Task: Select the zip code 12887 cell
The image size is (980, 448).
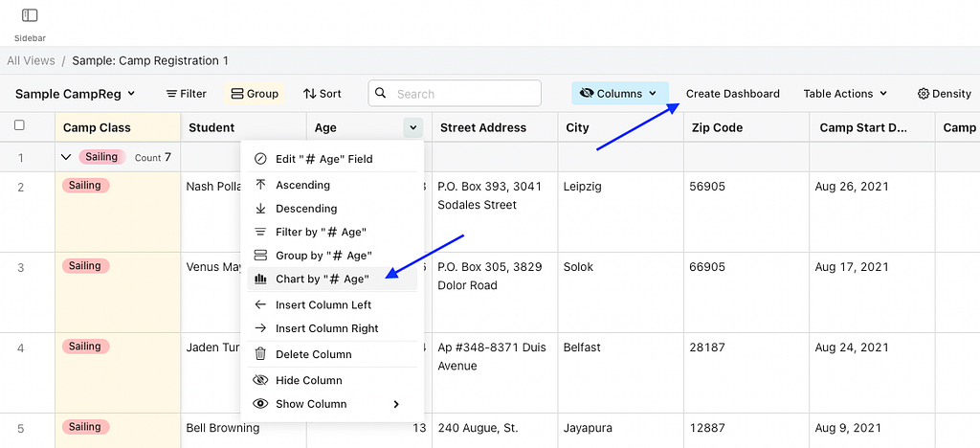Action: [746, 431]
